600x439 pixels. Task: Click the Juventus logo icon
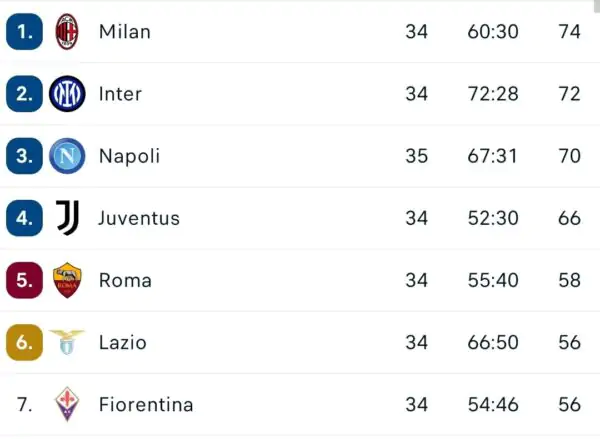[67, 218]
